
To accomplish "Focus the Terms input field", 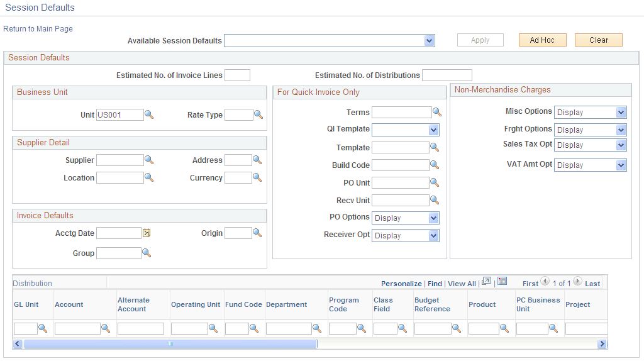I will 402,112.
